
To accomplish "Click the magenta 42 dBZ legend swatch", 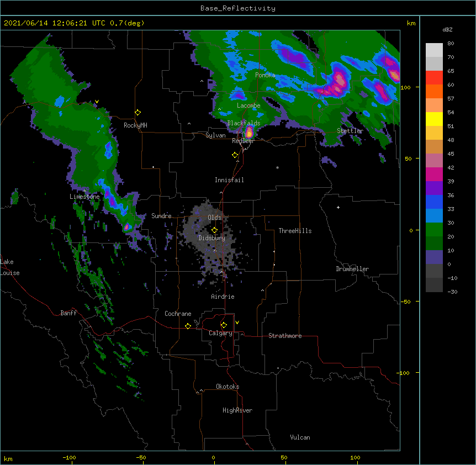I will (x=434, y=174).
